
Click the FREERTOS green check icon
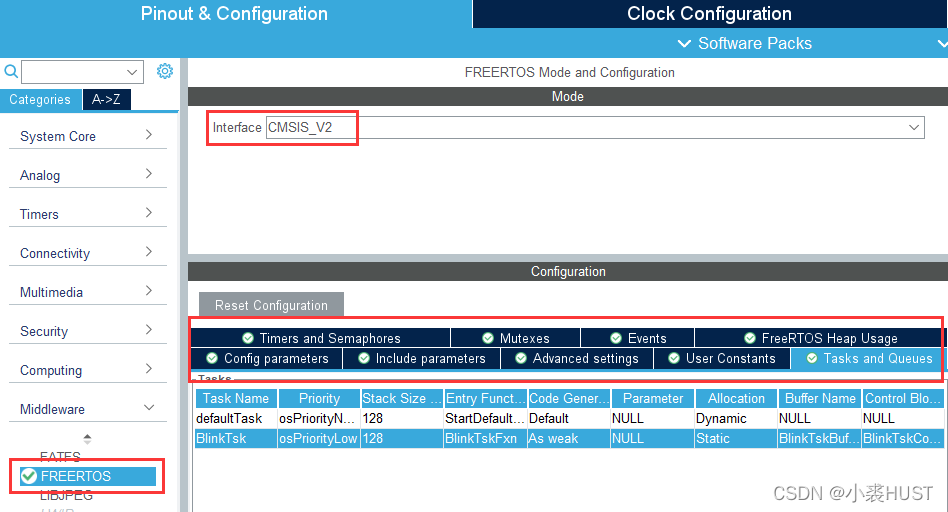[28, 476]
